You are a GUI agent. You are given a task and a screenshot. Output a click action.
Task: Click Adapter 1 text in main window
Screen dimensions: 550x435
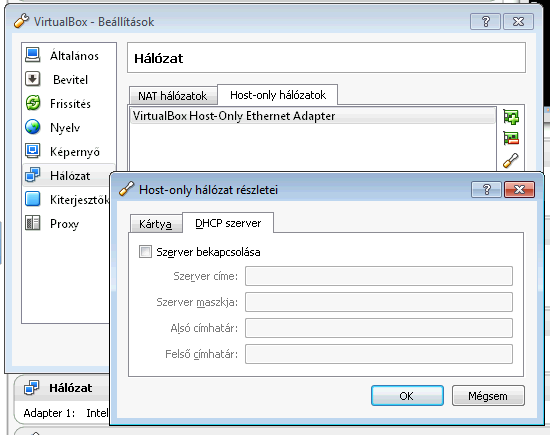[x=49, y=413]
